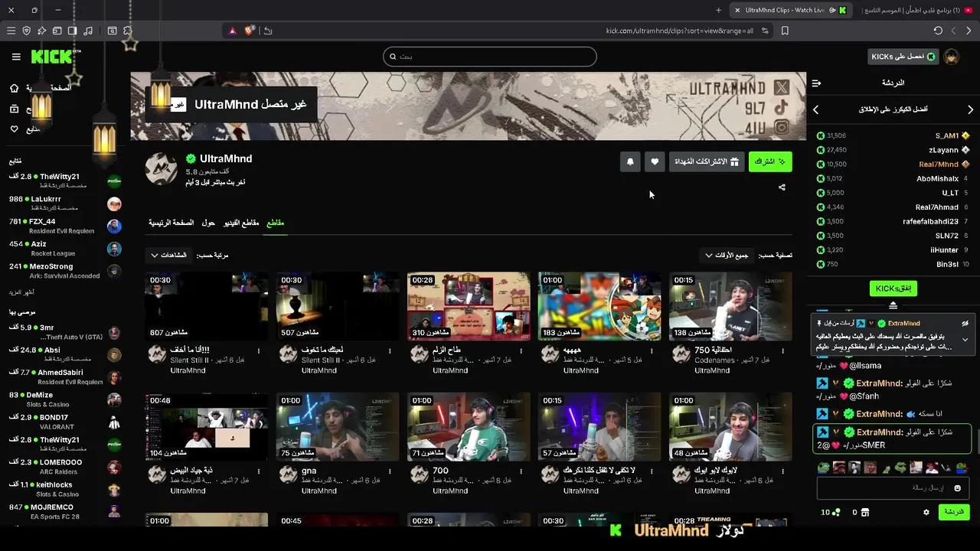Image resolution: width=980 pixels, height=551 pixels.
Task: Focus the Kick search box
Action: [490, 57]
